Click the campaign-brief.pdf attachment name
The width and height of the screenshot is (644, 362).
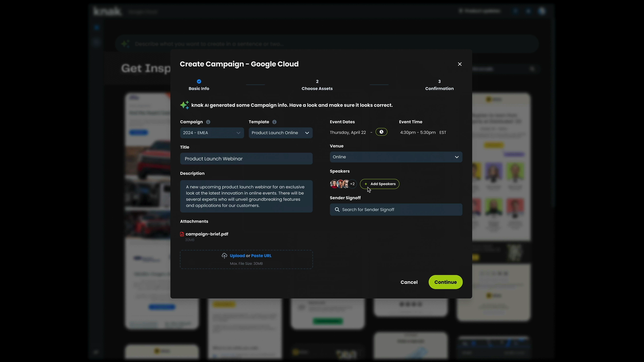207,234
